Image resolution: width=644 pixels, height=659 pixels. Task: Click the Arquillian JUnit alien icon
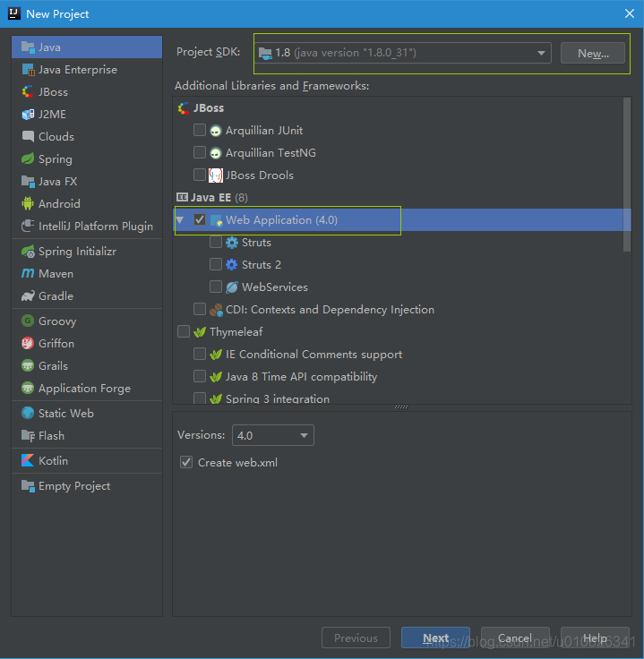pyautogui.click(x=216, y=131)
